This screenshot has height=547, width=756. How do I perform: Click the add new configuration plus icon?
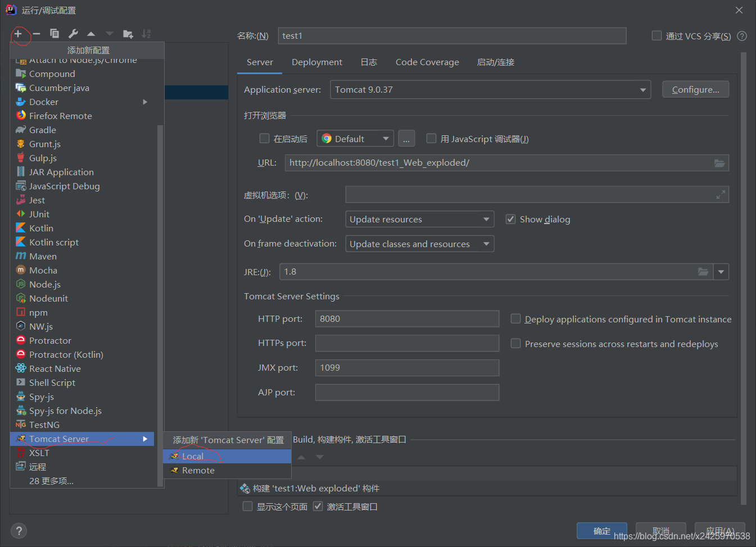18,34
